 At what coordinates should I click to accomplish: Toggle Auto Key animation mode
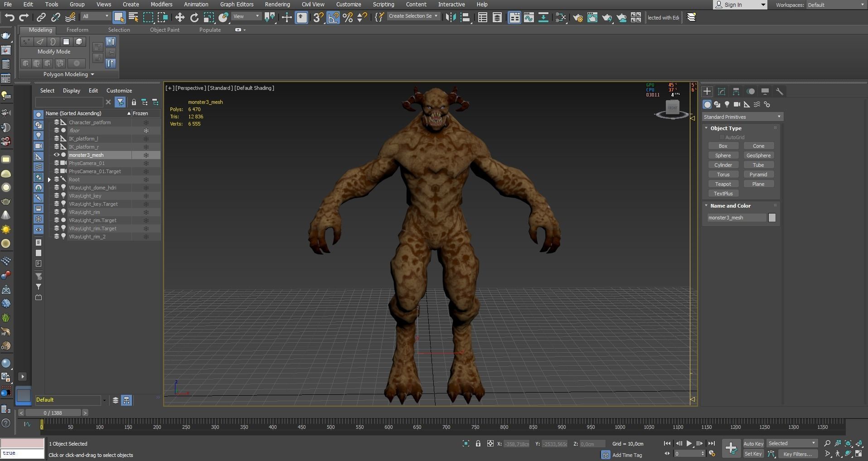pyautogui.click(x=753, y=444)
